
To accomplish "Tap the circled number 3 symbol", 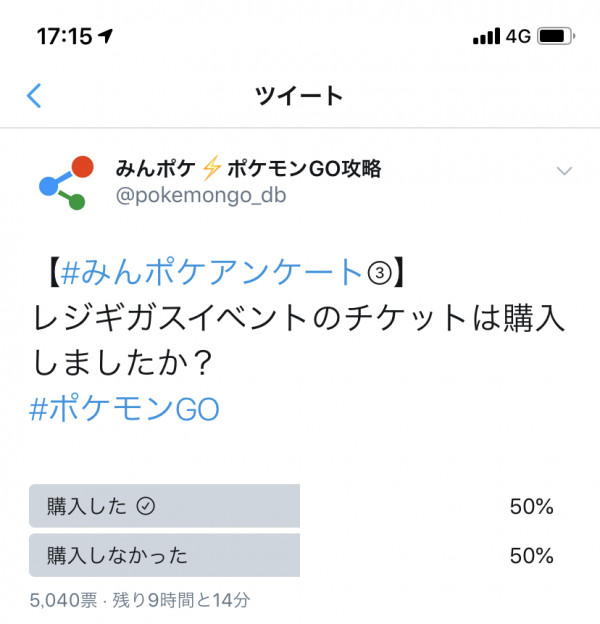I will tap(379, 273).
